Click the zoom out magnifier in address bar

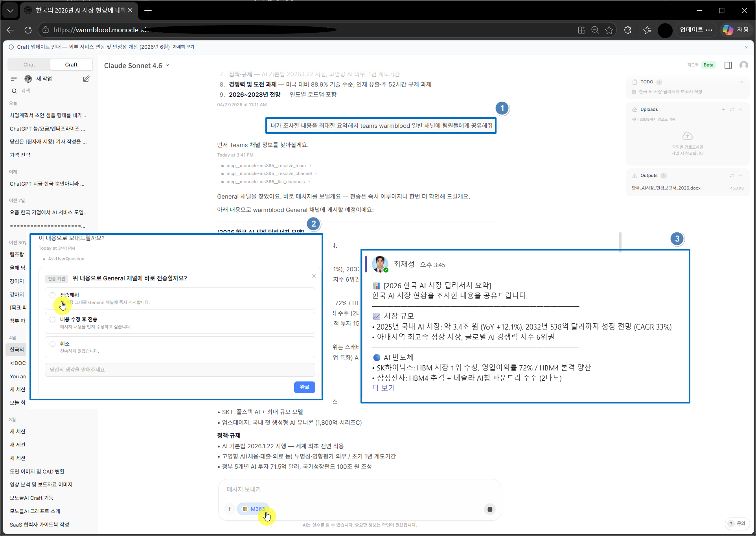point(595,30)
